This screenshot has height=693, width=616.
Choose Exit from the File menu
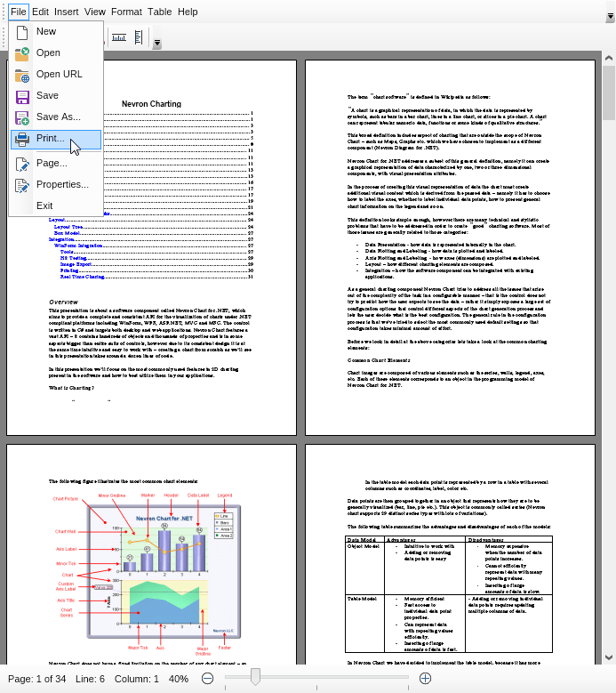(44, 205)
